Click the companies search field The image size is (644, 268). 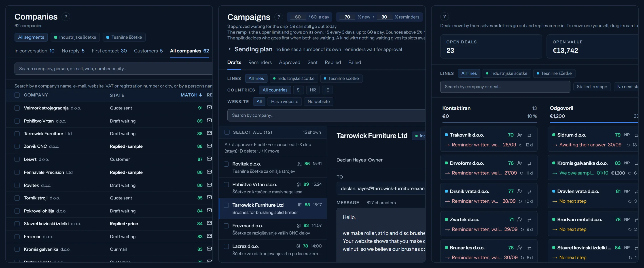114,69
